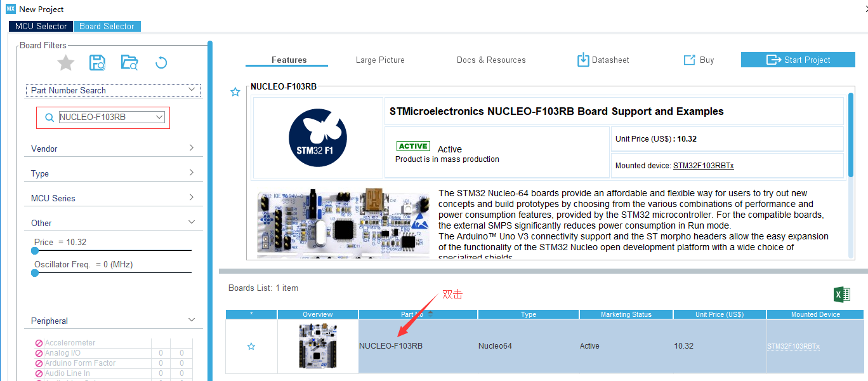Viewport: 868px width, 381px height.
Task: Click the Accelerometer peripheral row label
Action: point(70,343)
